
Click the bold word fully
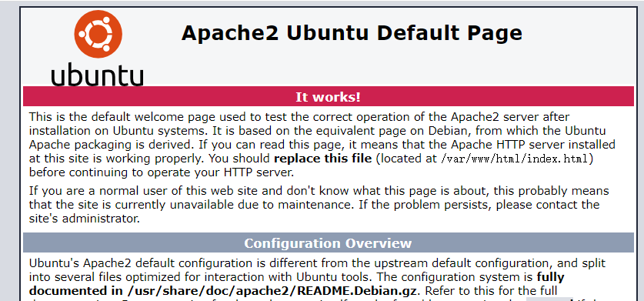pos(550,277)
